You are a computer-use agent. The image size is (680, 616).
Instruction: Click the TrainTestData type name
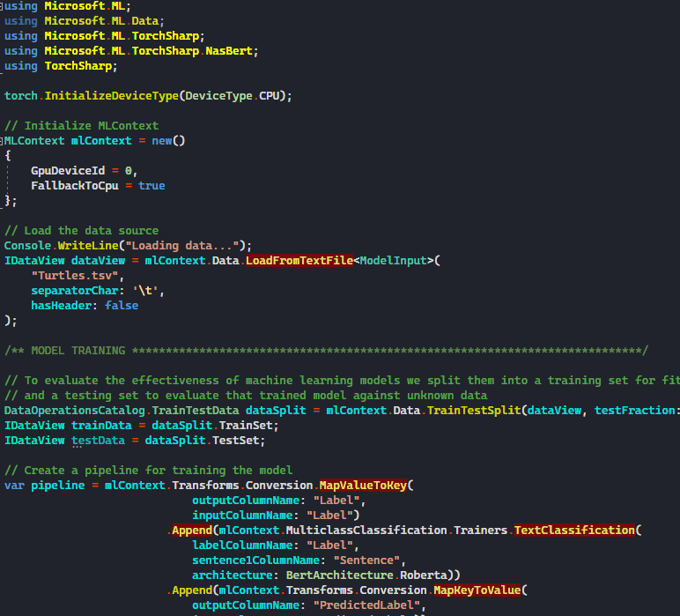[196, 411]
